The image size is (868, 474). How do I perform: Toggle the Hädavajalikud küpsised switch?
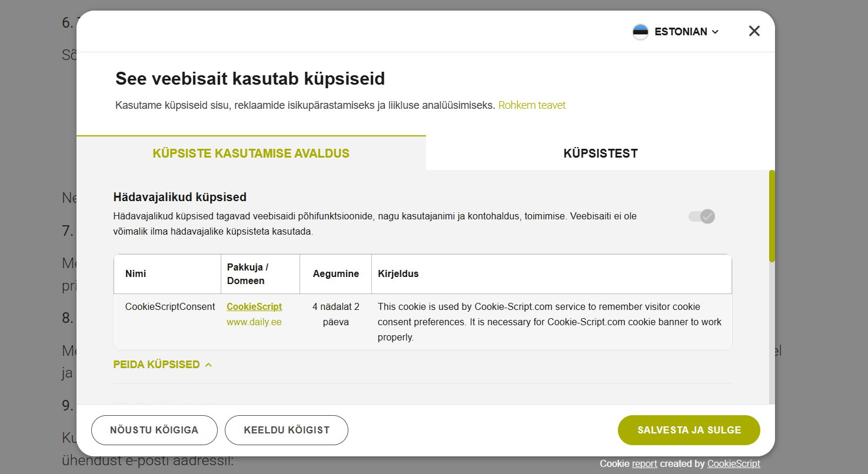pos(701,216)
